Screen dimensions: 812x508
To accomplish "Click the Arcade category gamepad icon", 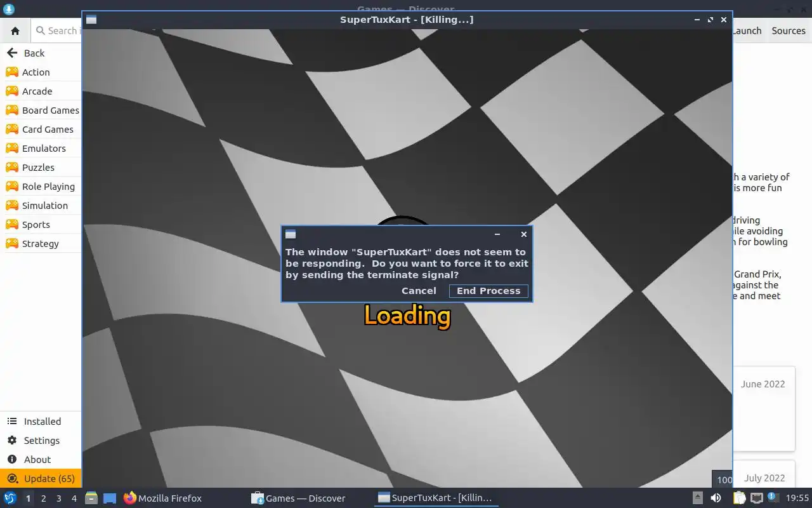I will pyautogui.click(x=11, y=91).
